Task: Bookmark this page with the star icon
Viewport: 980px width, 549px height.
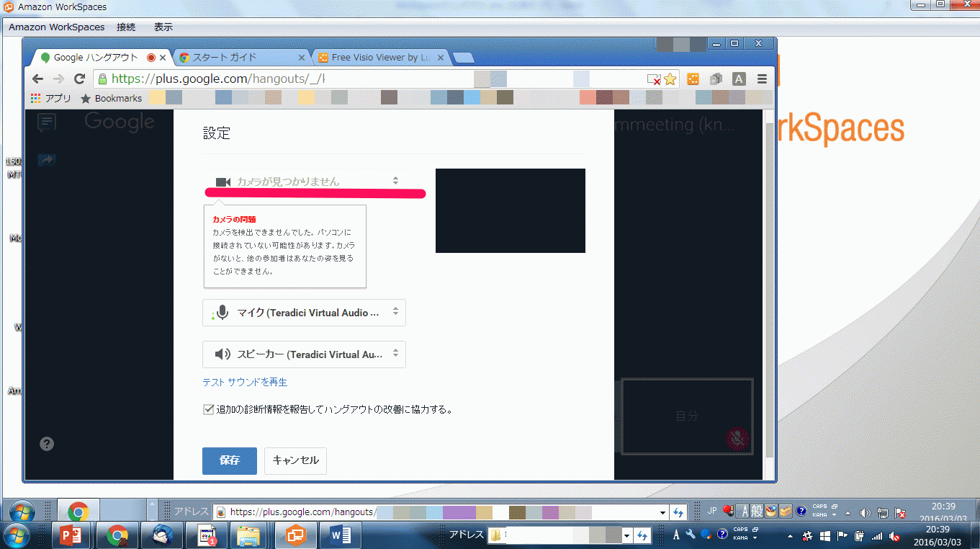Action: tap(670, 79)
